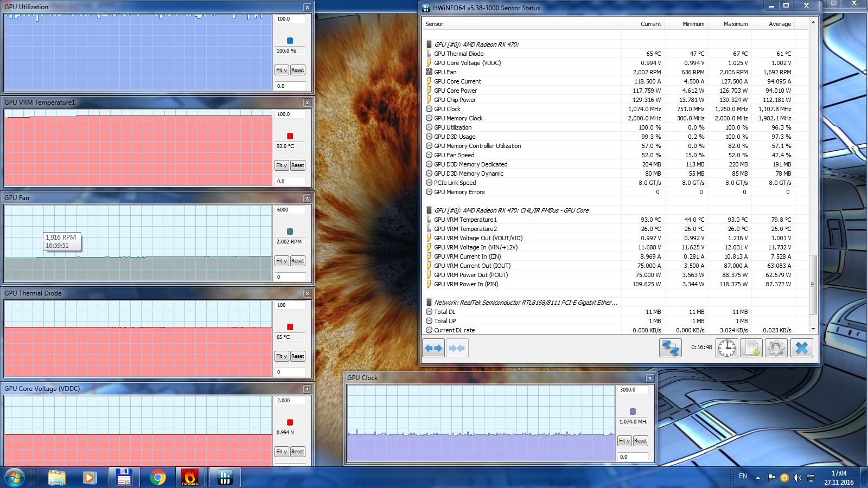Viewport: 868px width, 488px height.
Task: Open the Action Center flag icon in the tray
Action: [x=771, y=478]
